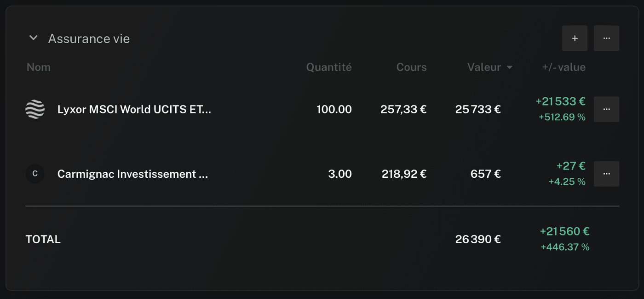Click Lyxor gain +21 533 €
The height and width of the screenshot is (299, 644).
[560, 101]
